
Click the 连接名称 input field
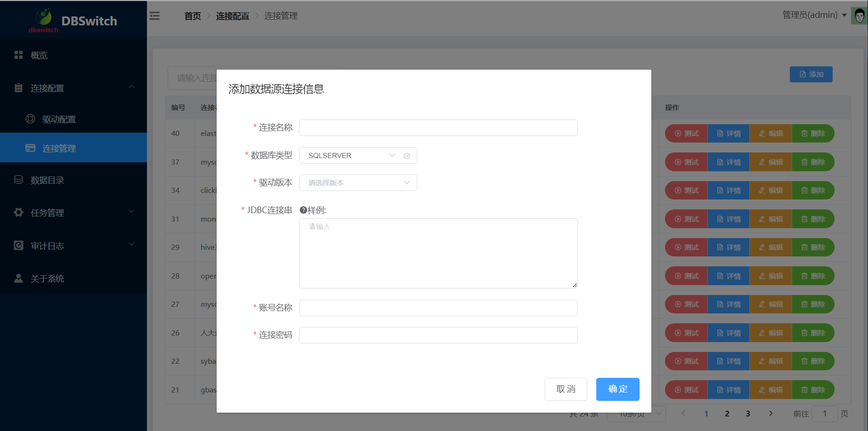pos(438,128)
